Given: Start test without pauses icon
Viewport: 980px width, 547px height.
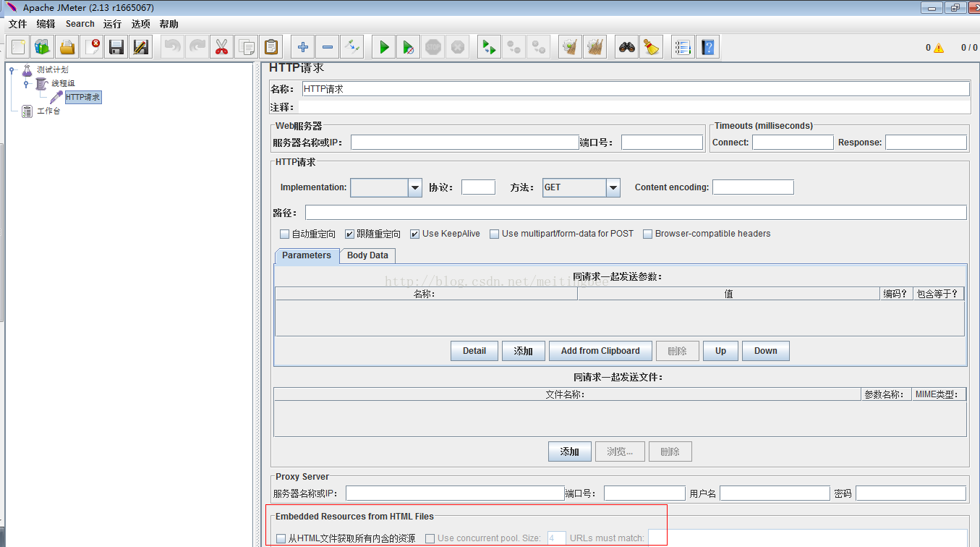Looking at the screenshot, I should (x=409, y=48).
